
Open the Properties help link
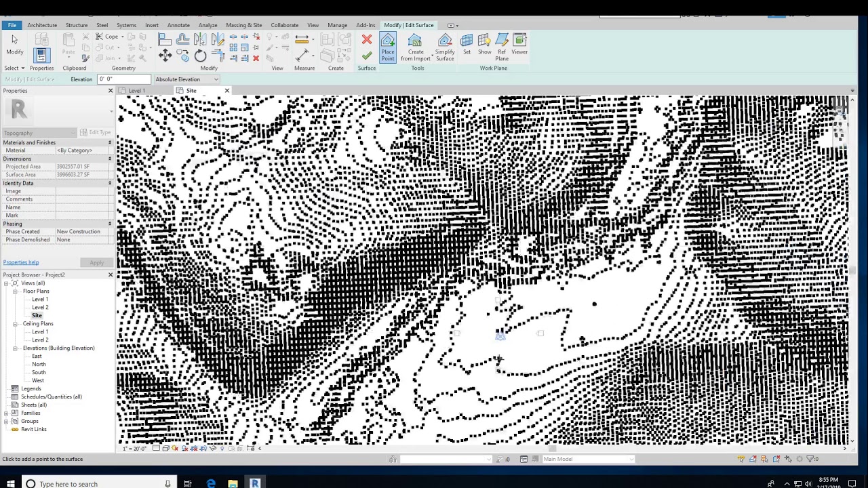click(x=21, y=262)
